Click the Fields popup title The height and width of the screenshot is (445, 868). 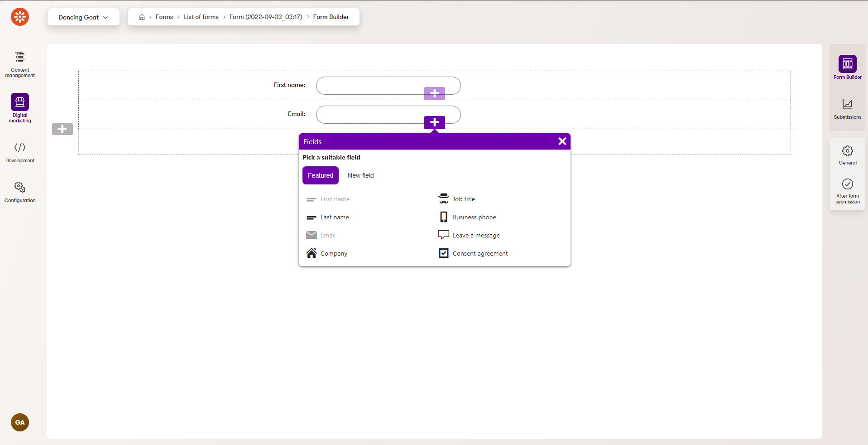(x=312, y=141)
